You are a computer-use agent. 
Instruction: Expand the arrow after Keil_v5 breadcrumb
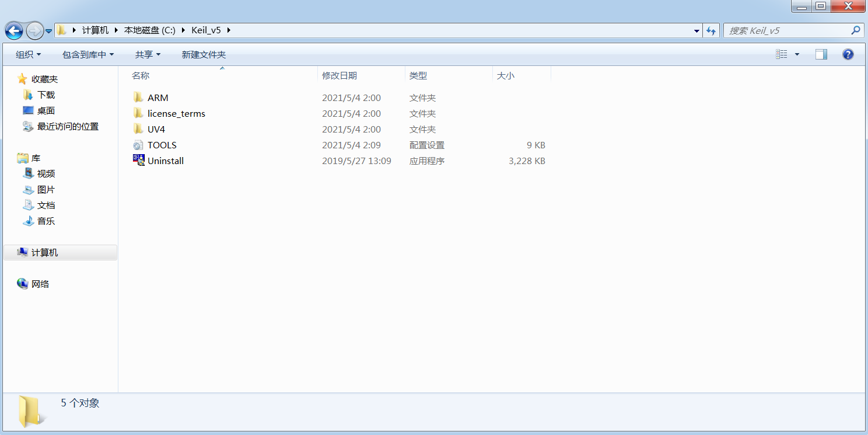[x=228, y=30]
